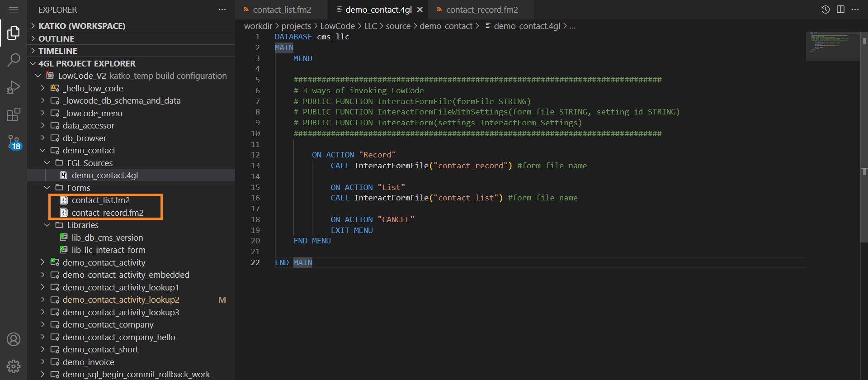
Task: Open the file timeline history icon
Action: click(826, 9)
